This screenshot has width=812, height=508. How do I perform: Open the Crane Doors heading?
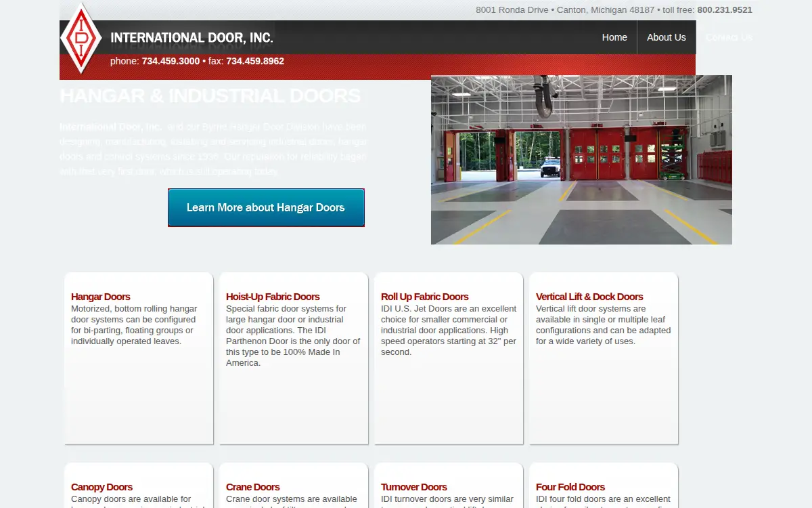(x=252, y=487)
